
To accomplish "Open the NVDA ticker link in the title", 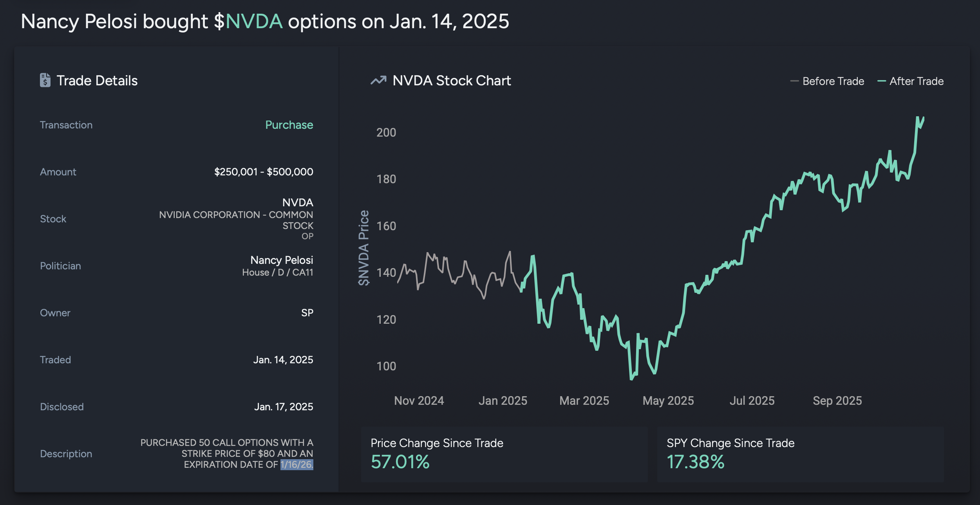I will pyautogui.click(x=254, y=21).
